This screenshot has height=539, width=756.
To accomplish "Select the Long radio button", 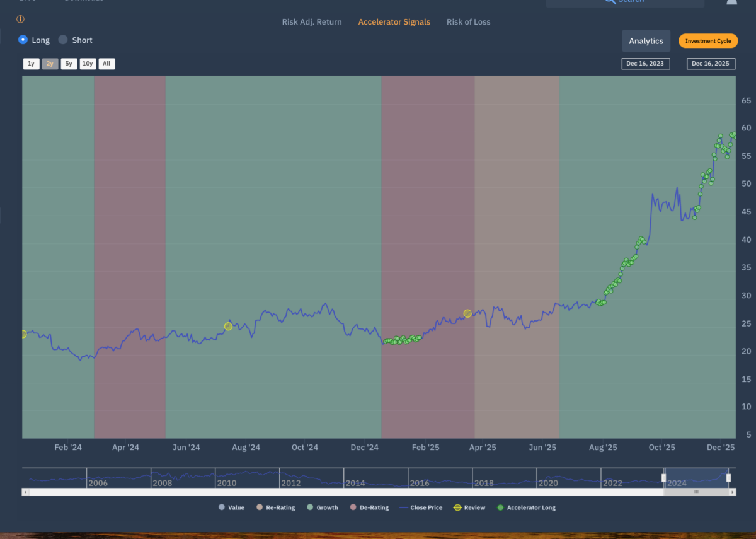I will (x=23, y=40).
